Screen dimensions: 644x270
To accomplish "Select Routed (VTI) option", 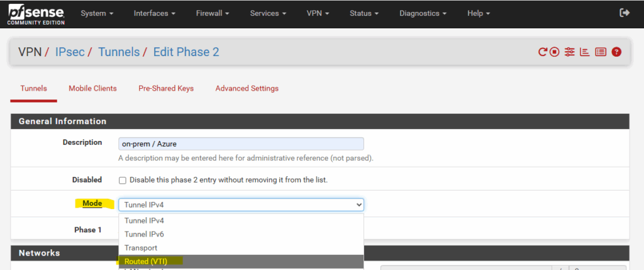I will point(241,261).
